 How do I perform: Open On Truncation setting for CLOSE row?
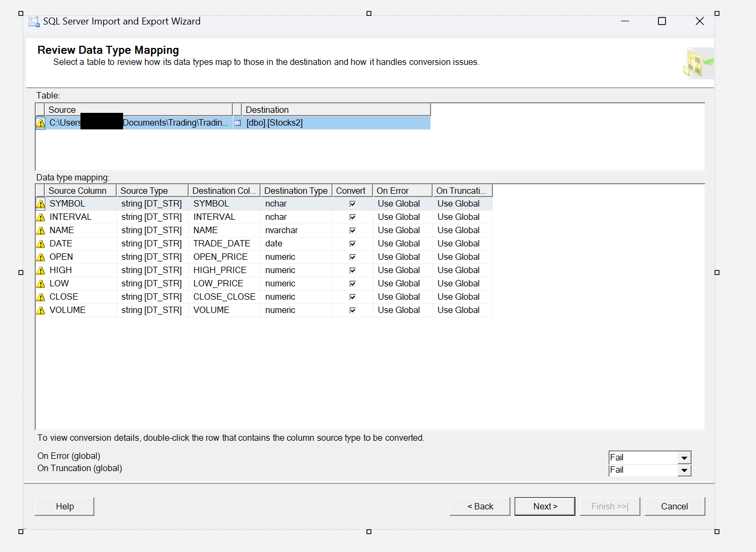tap(462, 297)
